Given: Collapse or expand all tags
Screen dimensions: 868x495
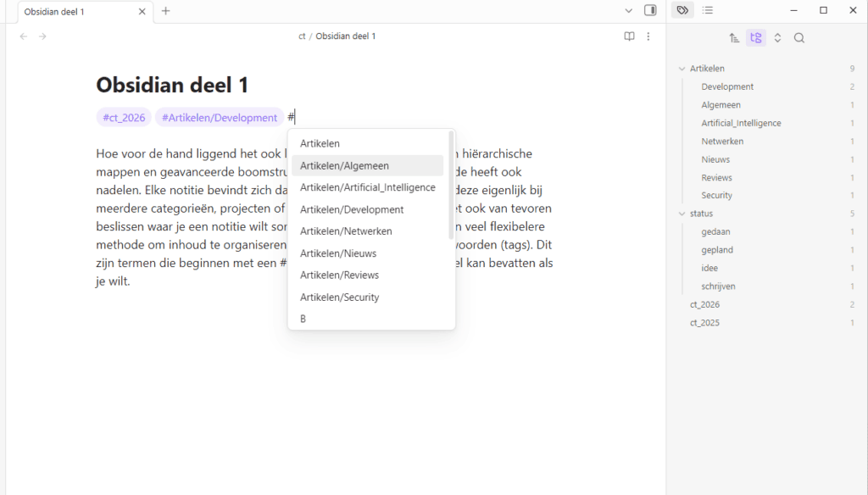Looking at the screenshot, I should (777, 37).
